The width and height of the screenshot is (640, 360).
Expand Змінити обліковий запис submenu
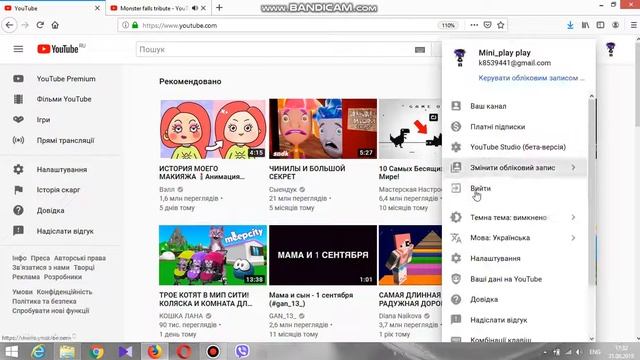coord(515,167)
